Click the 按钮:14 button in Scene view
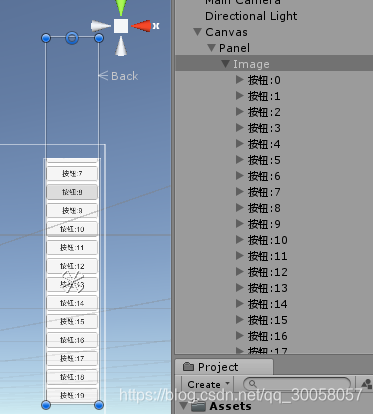The height and width of the screenshot is (414, 373). [72, 303]
